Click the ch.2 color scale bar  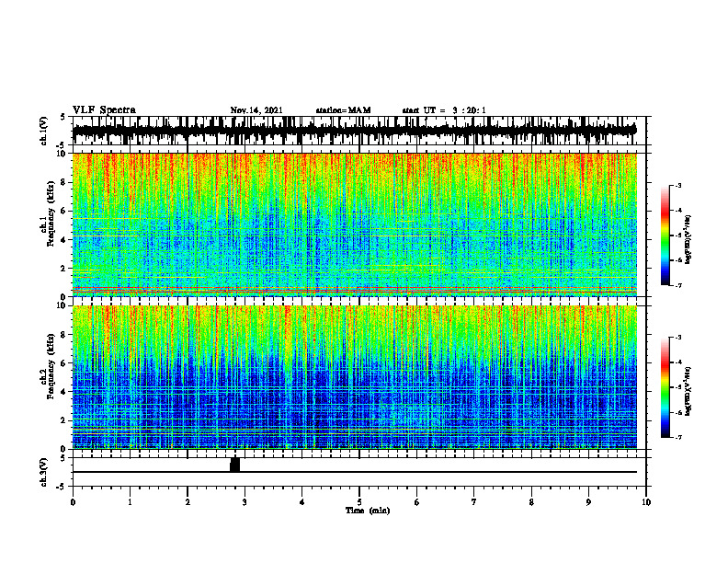[665, 387]
